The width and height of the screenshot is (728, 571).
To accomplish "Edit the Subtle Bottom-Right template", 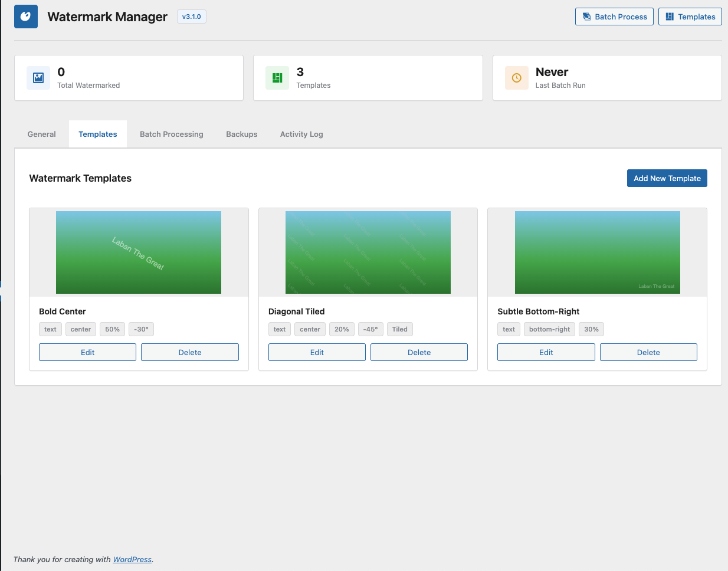I will [x=546, y=352].
